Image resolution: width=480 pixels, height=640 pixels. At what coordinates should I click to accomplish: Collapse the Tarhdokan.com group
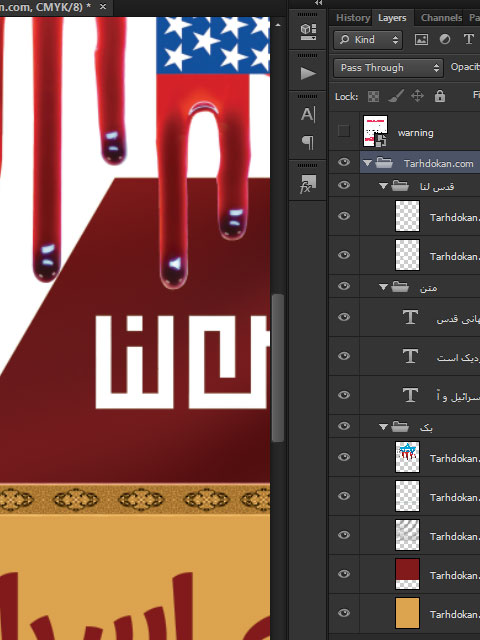click(x=367, y=163)
